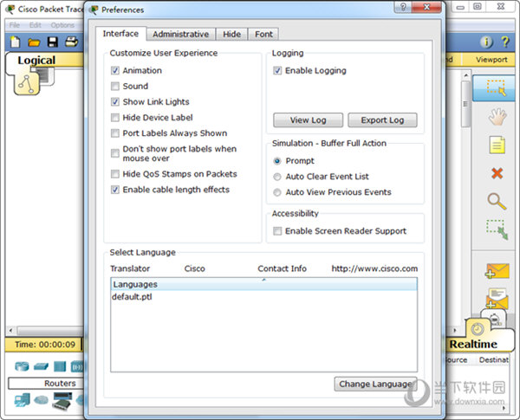Click the Export Log button

coord(382,120)
